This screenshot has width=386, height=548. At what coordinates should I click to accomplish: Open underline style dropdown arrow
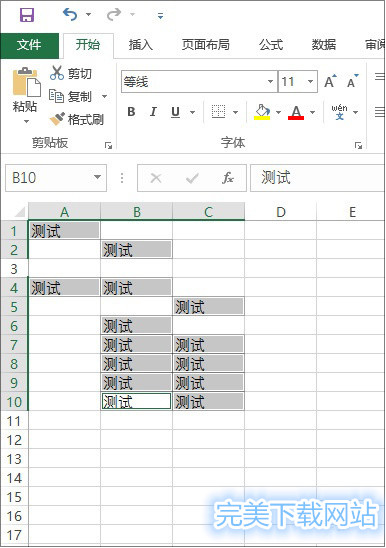tap(192, 112)
